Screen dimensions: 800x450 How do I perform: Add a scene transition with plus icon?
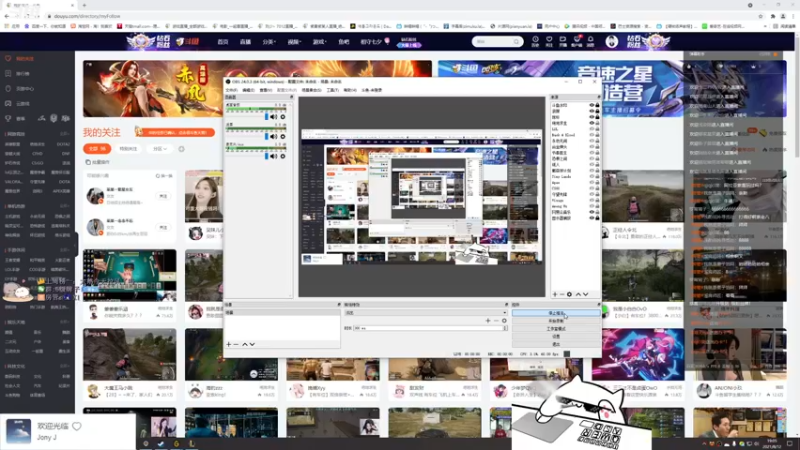point(488,321)
